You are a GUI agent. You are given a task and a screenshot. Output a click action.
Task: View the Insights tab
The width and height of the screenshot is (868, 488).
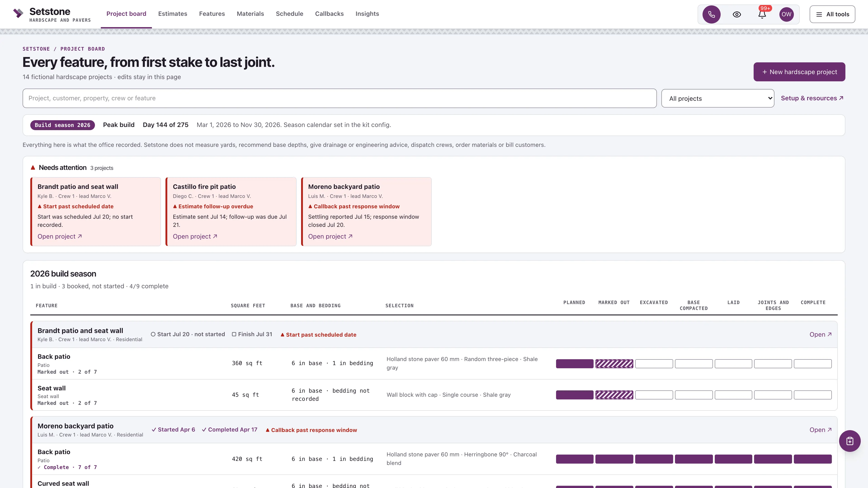367,14
